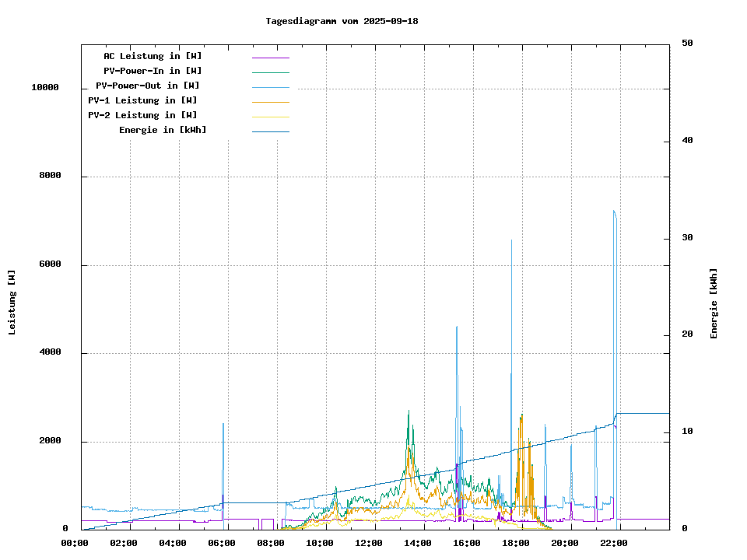
Task: Click the yellow PV-2 Leistung legend line
Action: pyautogui.click(x=270, y=117)
